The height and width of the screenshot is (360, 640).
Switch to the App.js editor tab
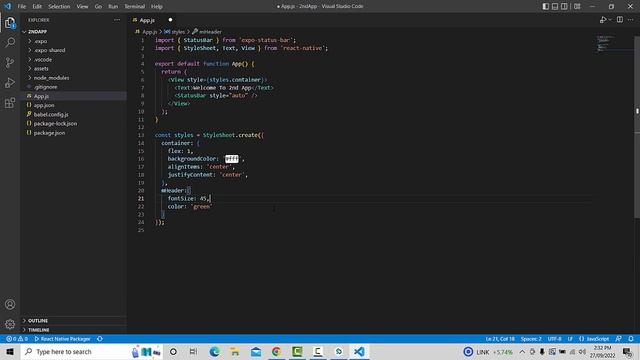click(147, 20)
